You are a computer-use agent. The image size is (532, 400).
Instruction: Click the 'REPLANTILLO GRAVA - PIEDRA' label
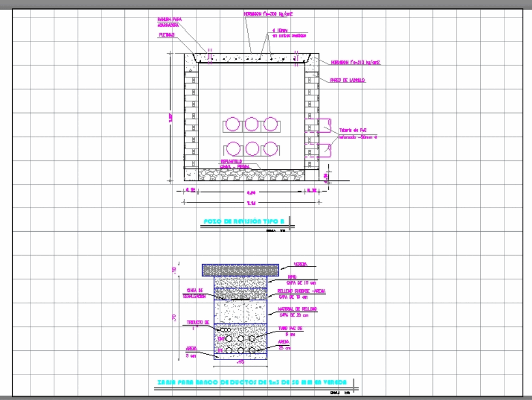click(x=235, y=164)
